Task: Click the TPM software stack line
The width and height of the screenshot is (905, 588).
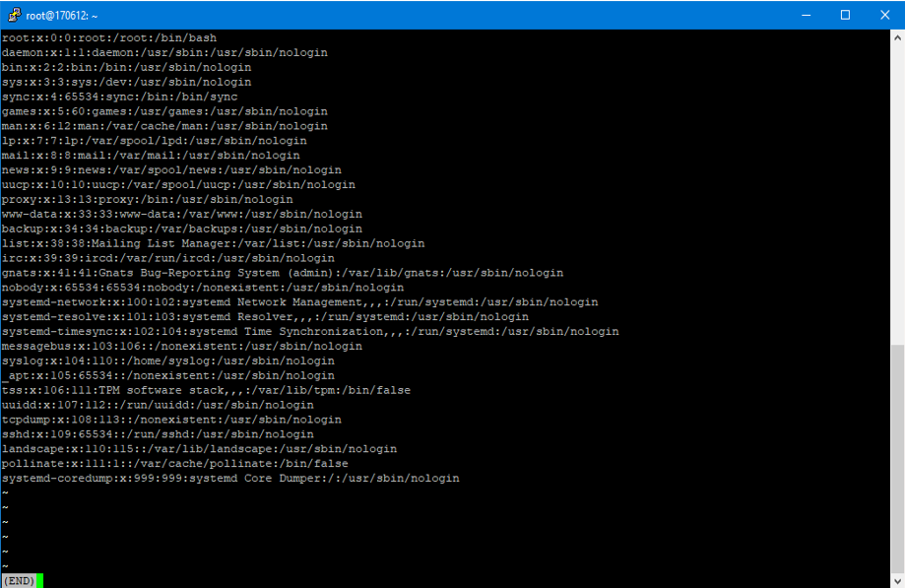Action: coord(206,390)
